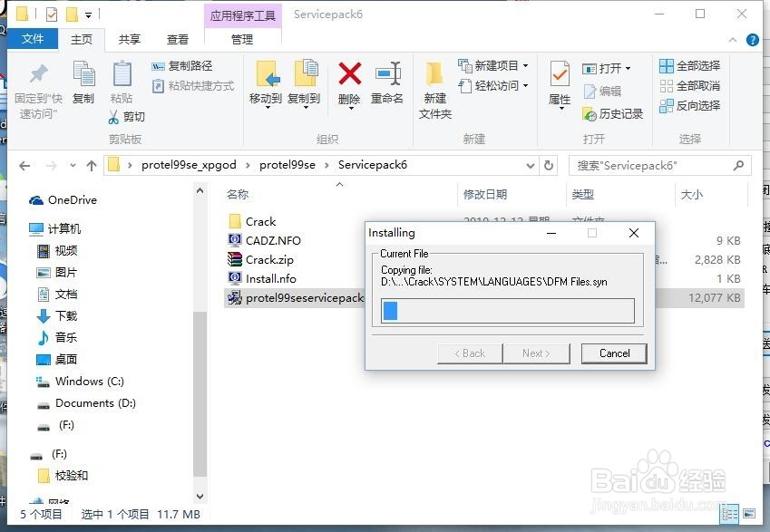Switch to details view icon in status bar
The width and height of the screenshot is (770, 532).
[730, 513]
